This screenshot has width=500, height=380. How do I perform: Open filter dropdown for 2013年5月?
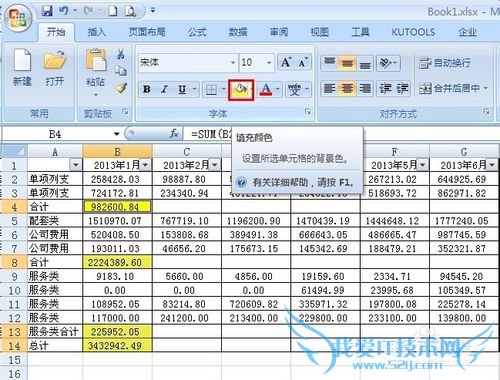pos(423,165)
